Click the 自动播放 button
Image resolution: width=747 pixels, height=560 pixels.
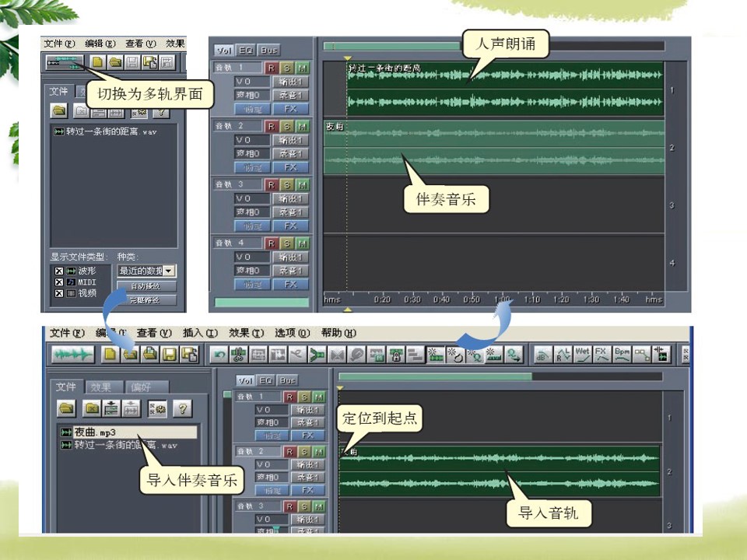(x=146, y=286)
